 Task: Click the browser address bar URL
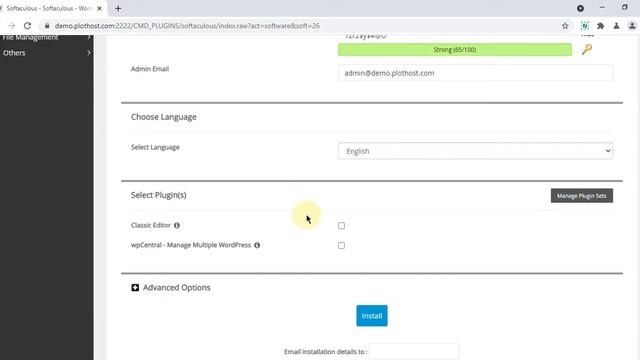(x=187, y=26)
